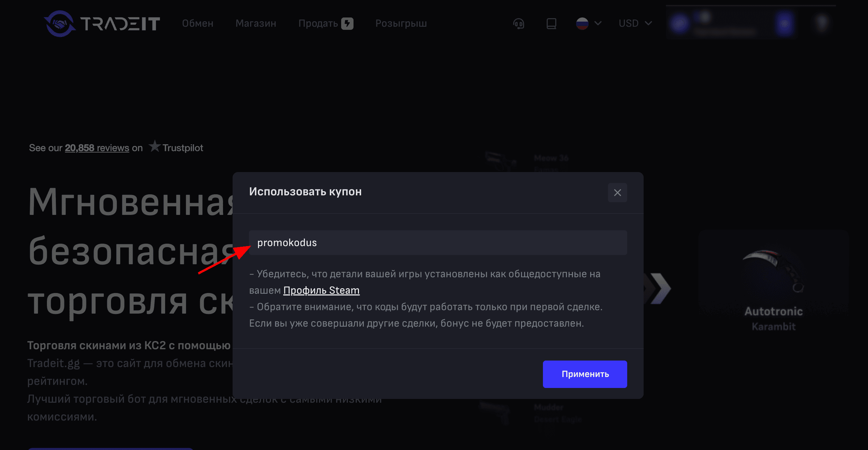
Task: Click the double chevron arrow graphic
Action: point(658,288)
